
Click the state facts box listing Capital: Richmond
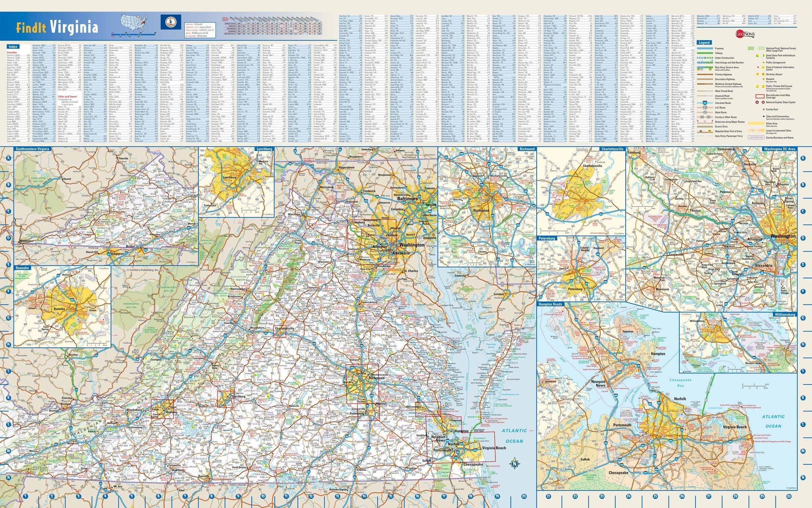[200, 30]
